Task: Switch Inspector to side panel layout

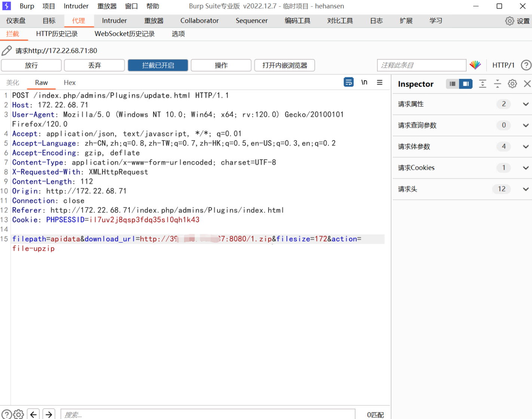Action: (x=466, y=84)
